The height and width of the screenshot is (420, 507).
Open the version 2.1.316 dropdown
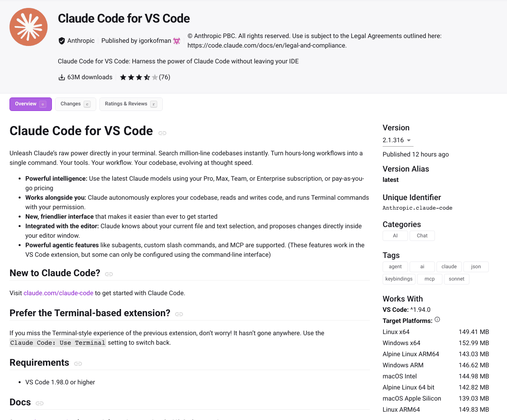click(397, 140)
